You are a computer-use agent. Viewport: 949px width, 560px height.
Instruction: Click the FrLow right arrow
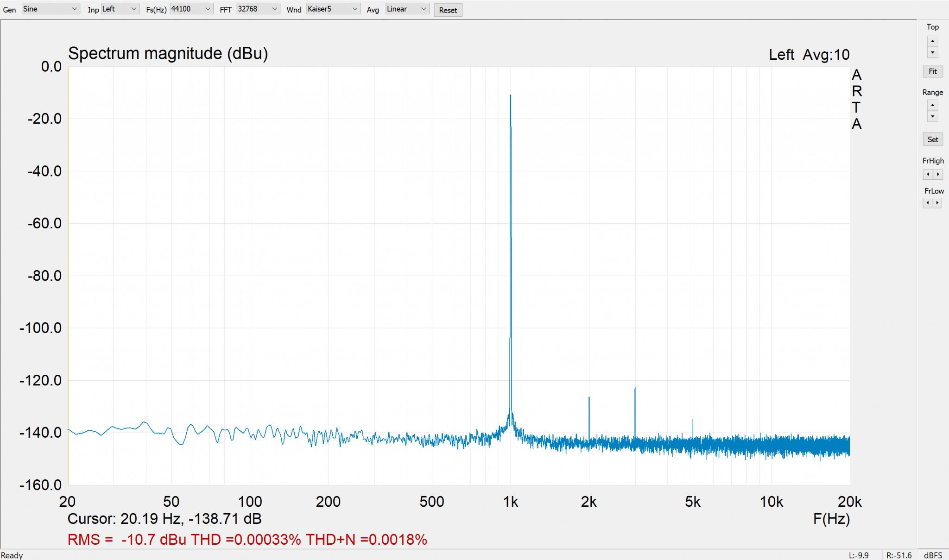click(x=937, y=202)
